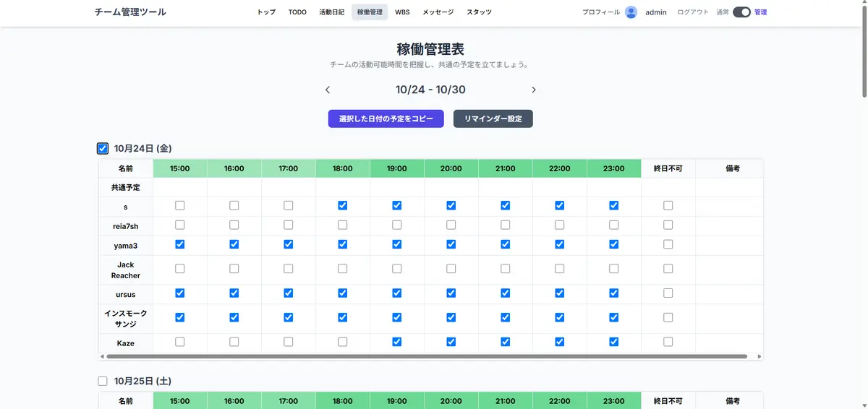Switch to the WBS page

(x=402, y=12)
